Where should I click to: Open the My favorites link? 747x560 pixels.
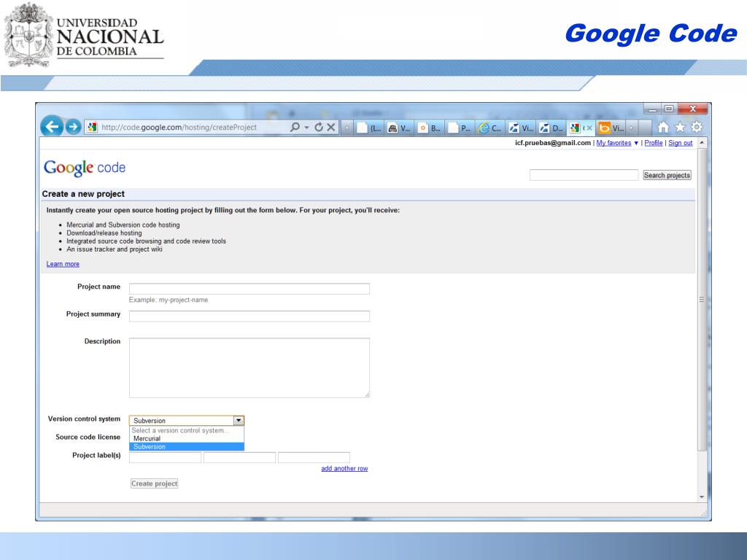614,143
